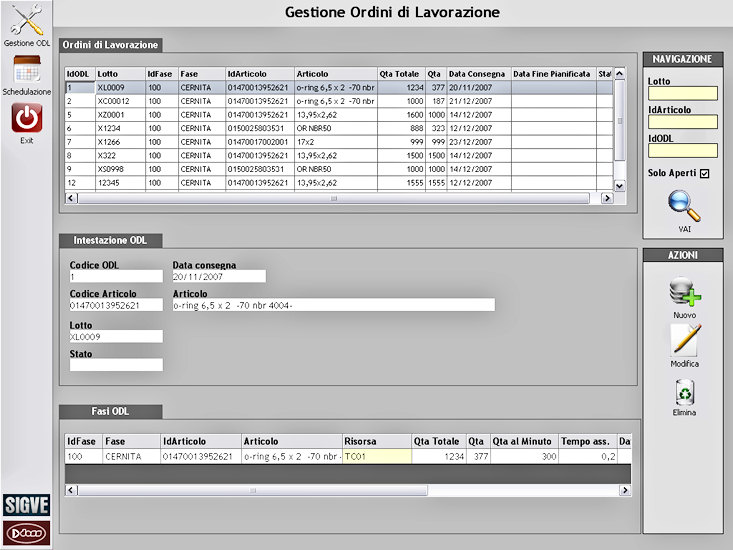Click the VAI magnifier search icon
Image resolution: width=733 pixels, height=550 pixels.
[684, 206]
